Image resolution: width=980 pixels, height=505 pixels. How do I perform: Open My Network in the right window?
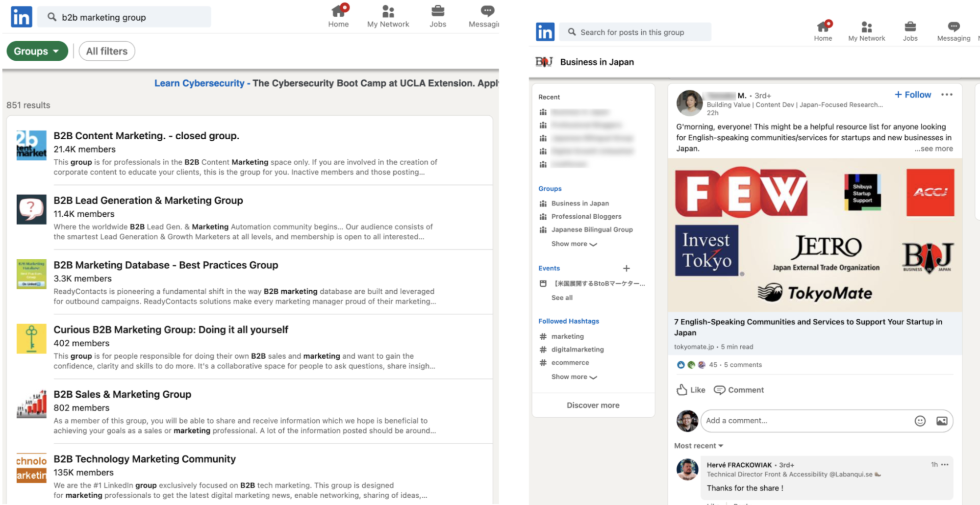click(867, 31)
